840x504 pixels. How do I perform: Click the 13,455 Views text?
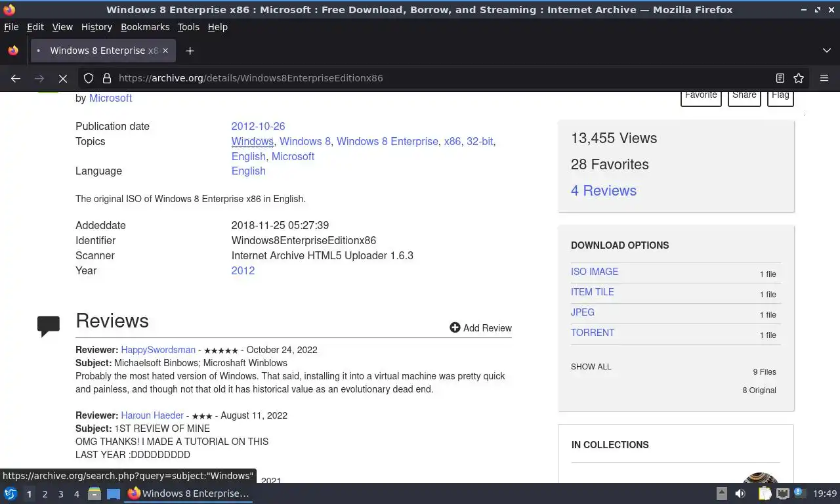pyautogui.click(x=614, y=138)
